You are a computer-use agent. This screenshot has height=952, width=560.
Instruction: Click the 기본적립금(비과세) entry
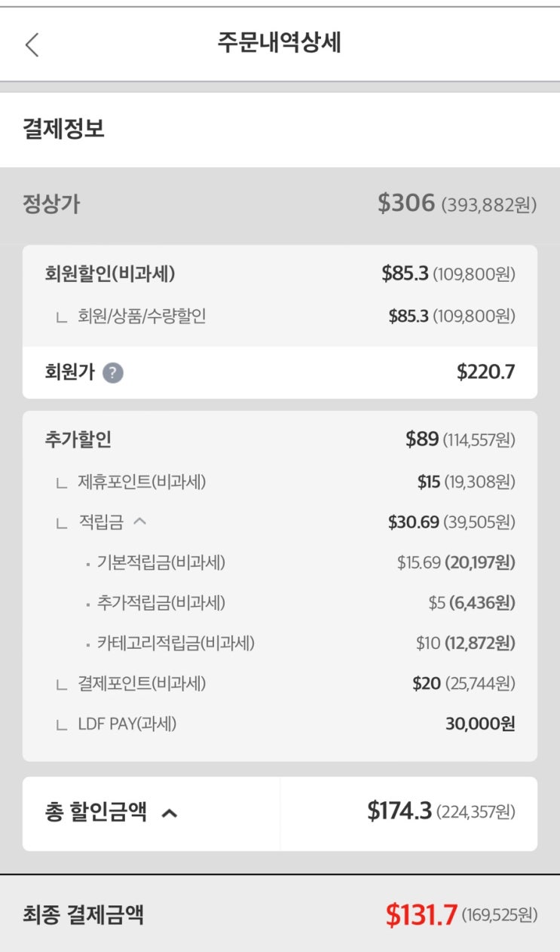click(161, 562)
